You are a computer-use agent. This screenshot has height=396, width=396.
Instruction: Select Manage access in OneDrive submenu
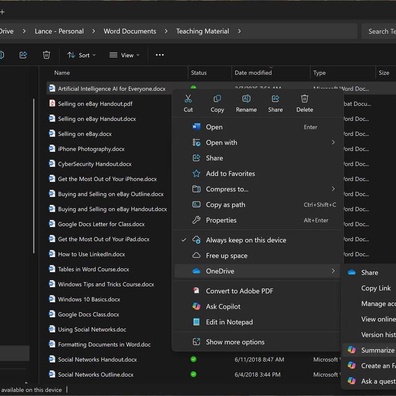coord(369,304)
